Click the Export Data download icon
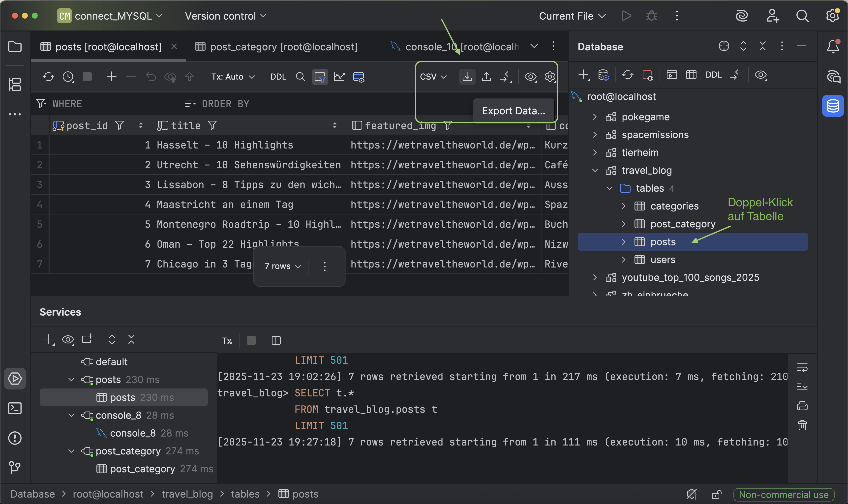 pos(467,77)
